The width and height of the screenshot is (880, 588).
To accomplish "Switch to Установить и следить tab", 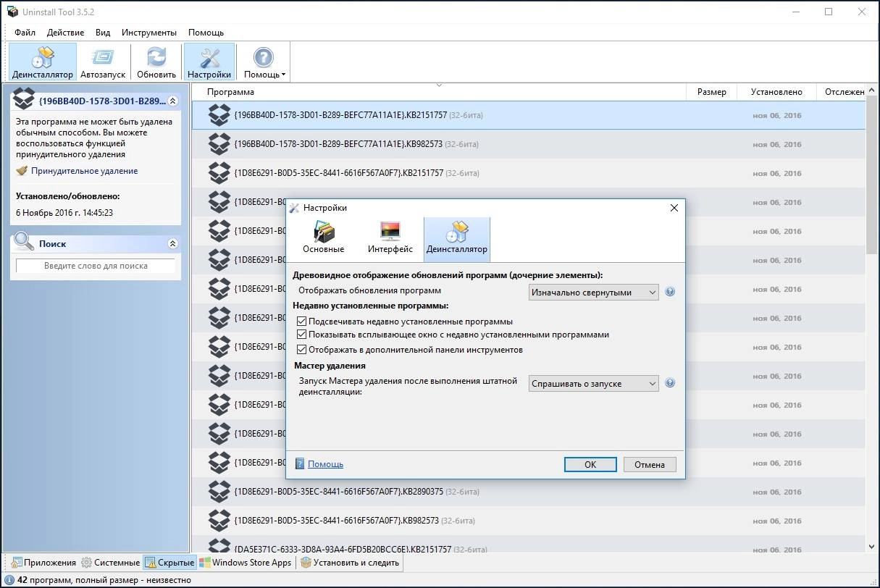I will tap(349, 563).
